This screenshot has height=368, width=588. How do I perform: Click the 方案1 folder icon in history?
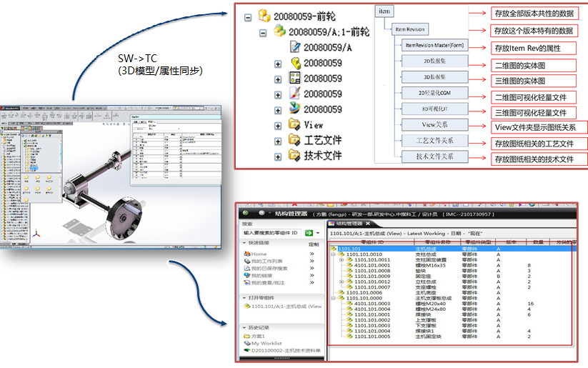pyautogui.click(x=246, y=336)
